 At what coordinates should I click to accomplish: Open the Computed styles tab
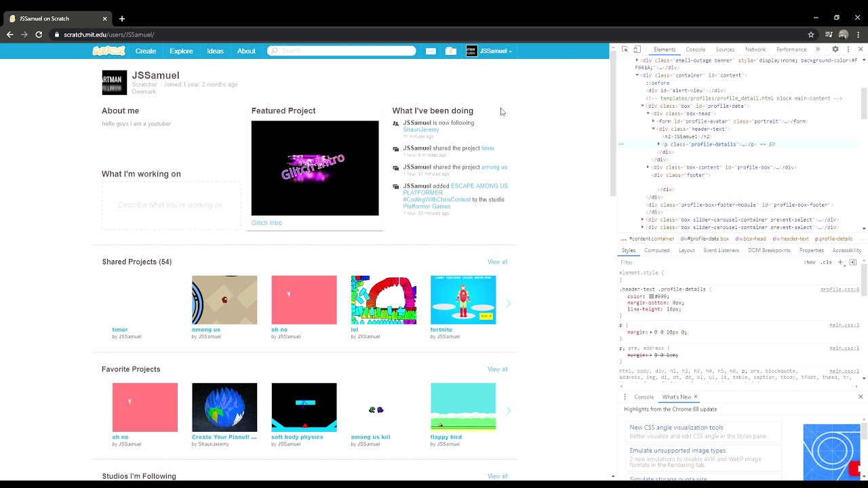pyautogui.click(x=656, y=250)
